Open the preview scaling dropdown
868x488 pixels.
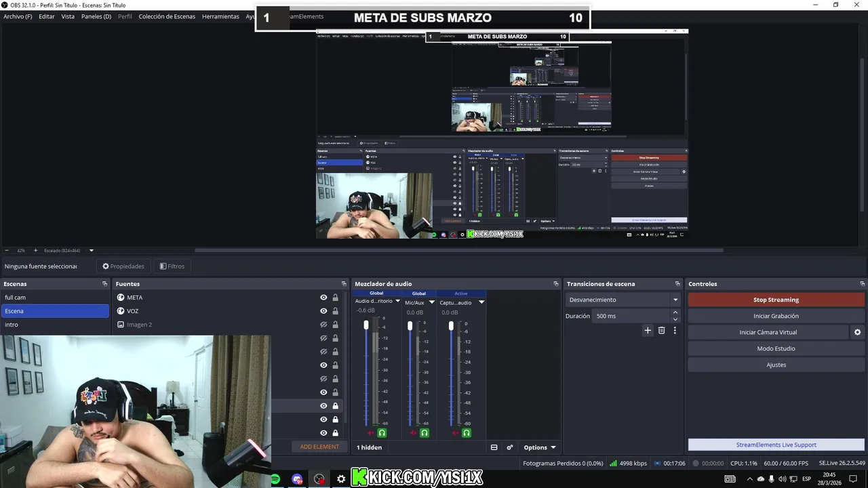tap(91, 250)
